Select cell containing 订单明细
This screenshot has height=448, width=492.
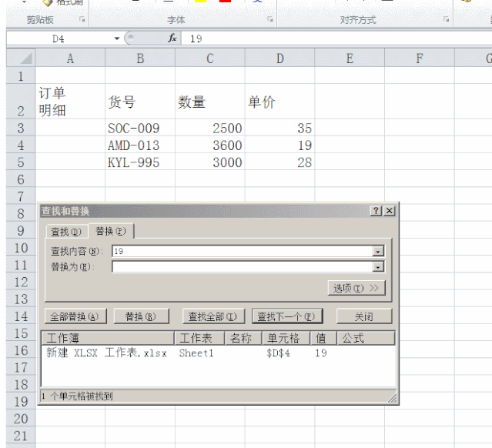coord(70,102)
